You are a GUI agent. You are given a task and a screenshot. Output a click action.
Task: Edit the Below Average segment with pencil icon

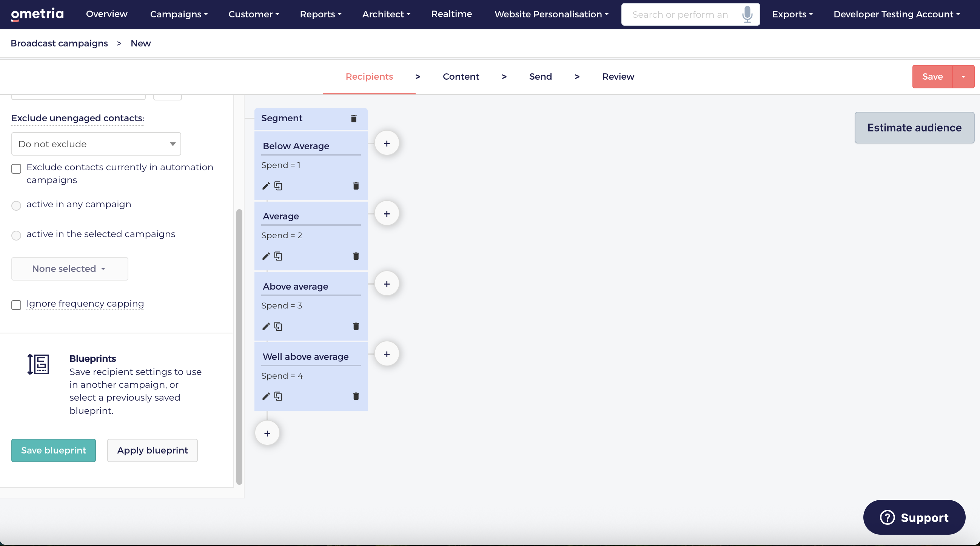coord(266,186)
